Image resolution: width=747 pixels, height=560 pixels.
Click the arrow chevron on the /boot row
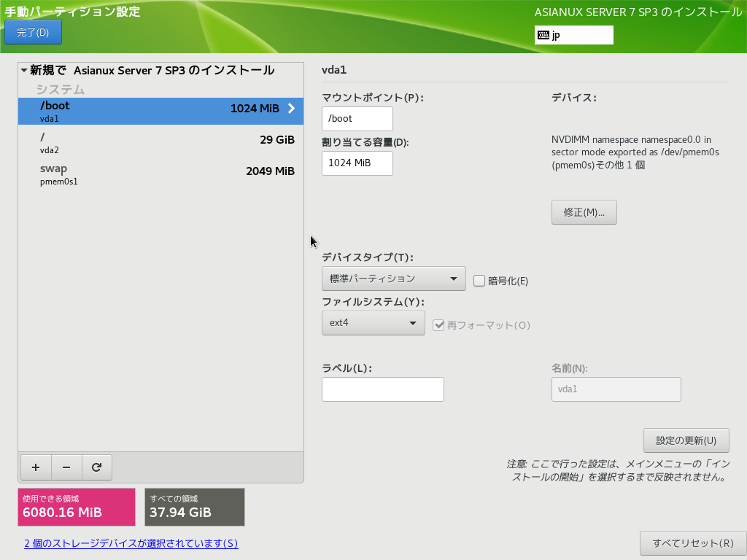click(291, 109)
